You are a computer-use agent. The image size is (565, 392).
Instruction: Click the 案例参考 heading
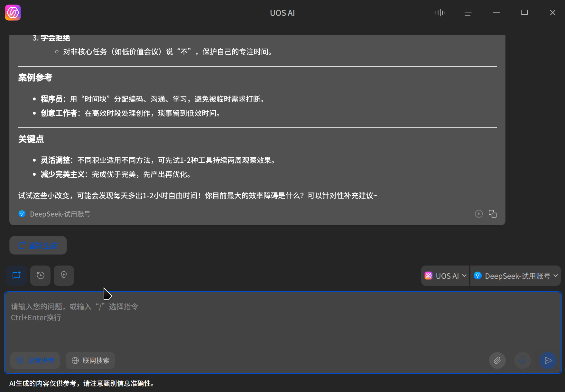(x=35, y=78)
